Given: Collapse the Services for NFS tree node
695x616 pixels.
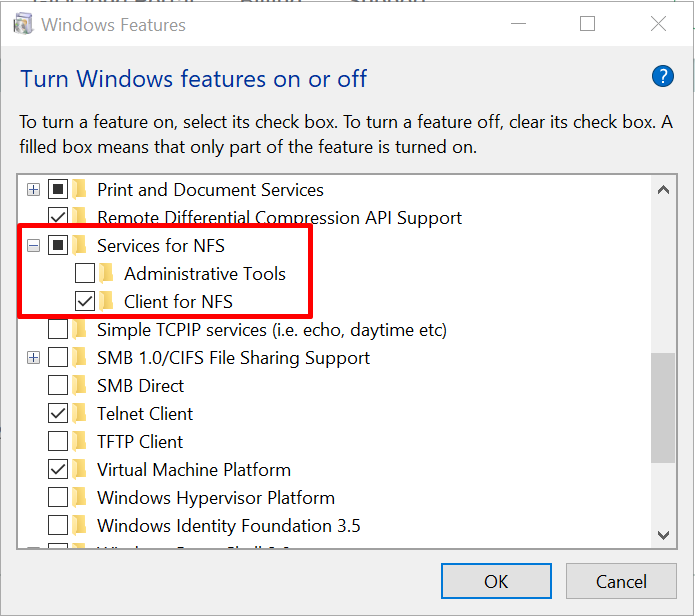Looking at the screenshot, I should [33, 245].
